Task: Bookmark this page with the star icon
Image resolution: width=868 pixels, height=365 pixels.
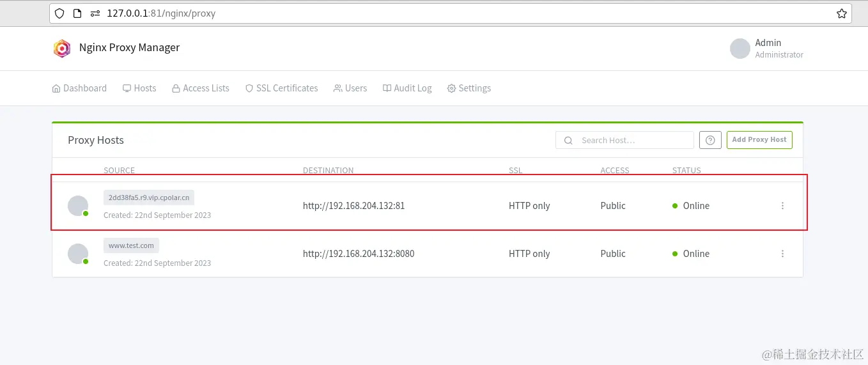Action: pyautogui.click(x=842, y=13)
